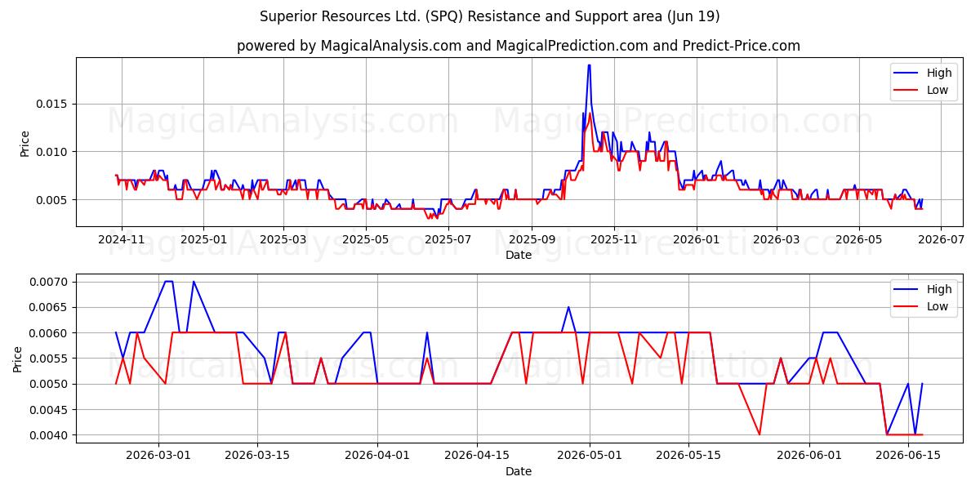Click the '2026-05-01' tick label in bottom chart
The image size is (980, 490).
tap(589, 456)
